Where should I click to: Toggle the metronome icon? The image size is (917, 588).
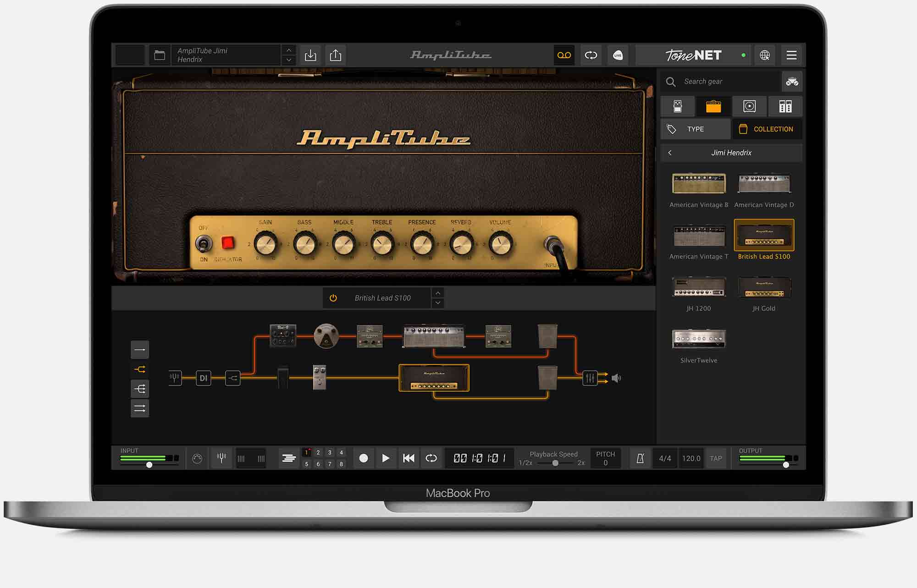(x=641, y=458)
